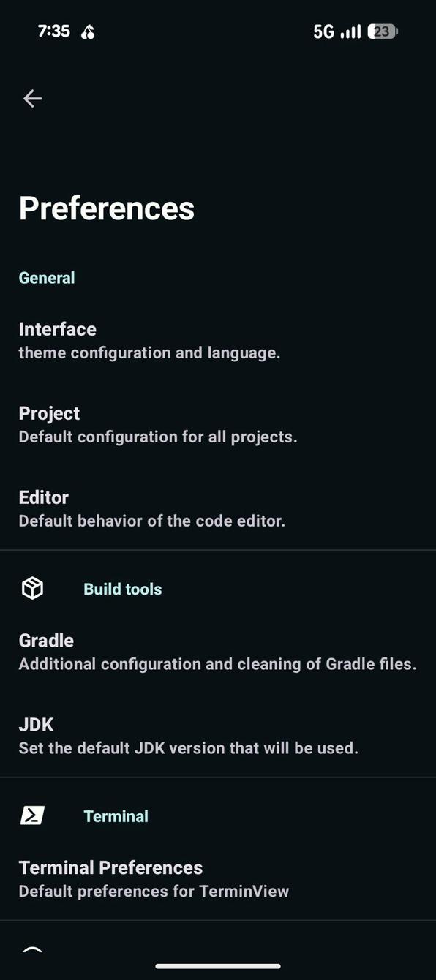The height and width of the screenshot is (980, 436).
Task: Click the Preferences page title
Action: click(x=107, y=208)
